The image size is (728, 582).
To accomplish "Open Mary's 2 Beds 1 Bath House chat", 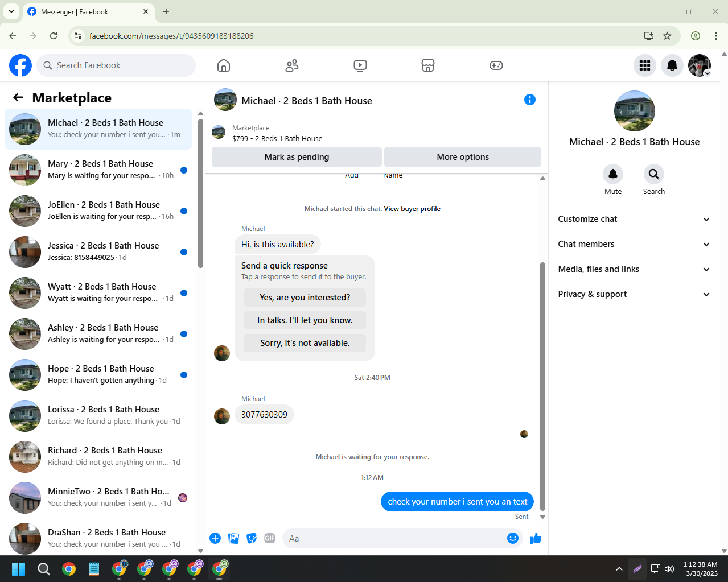I will point(98,170).
